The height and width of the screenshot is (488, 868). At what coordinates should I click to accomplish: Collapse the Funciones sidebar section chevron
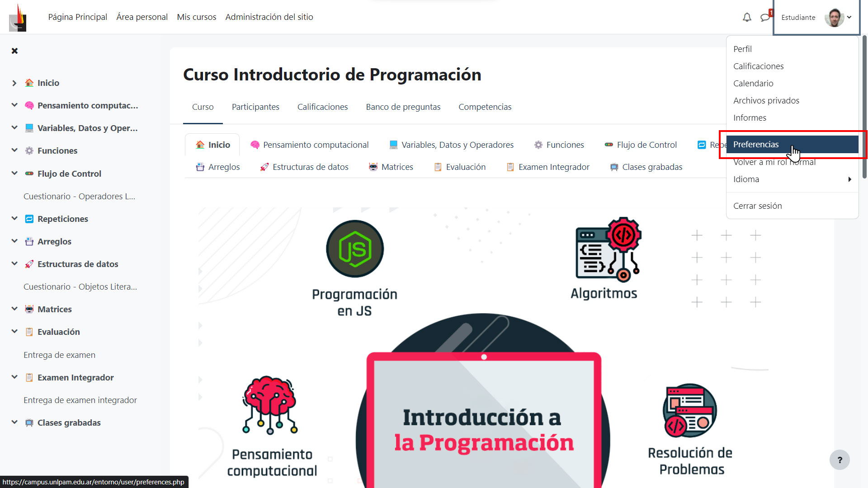click(x=14, y=150)
